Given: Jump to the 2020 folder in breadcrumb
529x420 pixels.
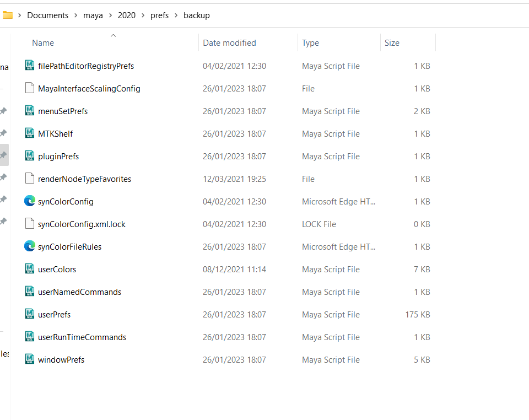Looking at the screenshot, I should (x=127, y=15).
